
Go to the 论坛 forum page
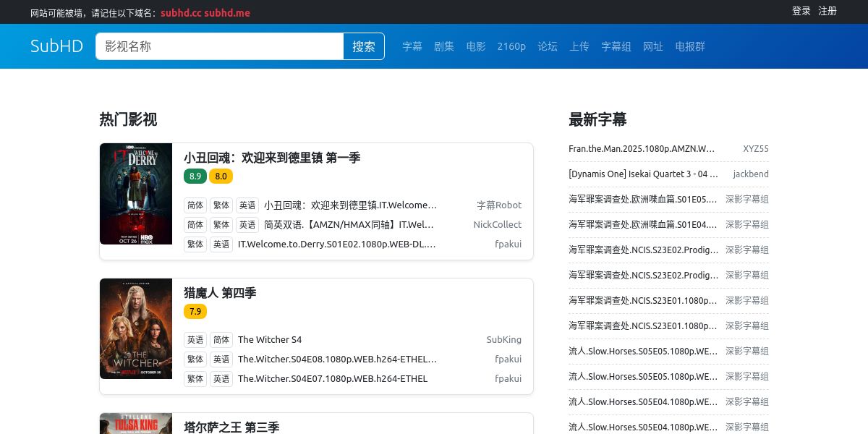[548, 46]
